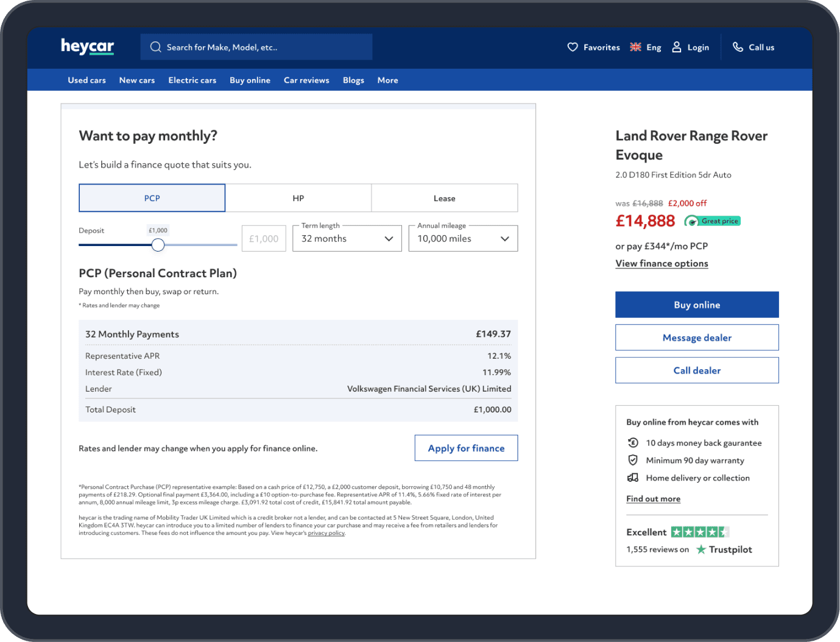840x642 pixels.
Task: Focus the Search for Make, Model field
Action: click(256, 47)
